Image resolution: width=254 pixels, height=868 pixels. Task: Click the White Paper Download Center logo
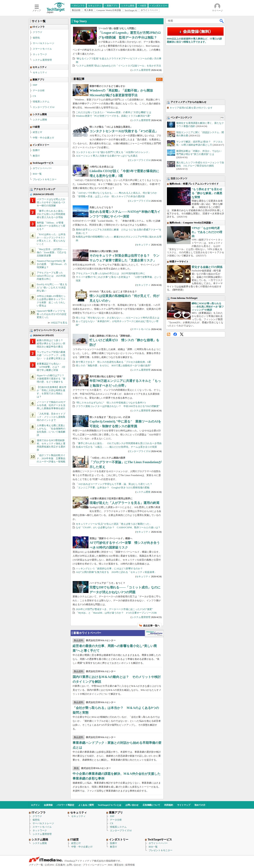(x=154, y=633)
